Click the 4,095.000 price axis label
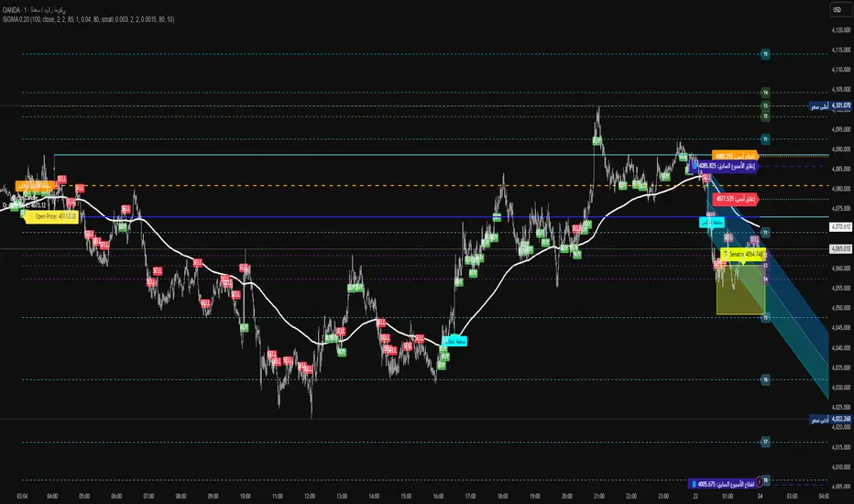 (x=841, y=130)
